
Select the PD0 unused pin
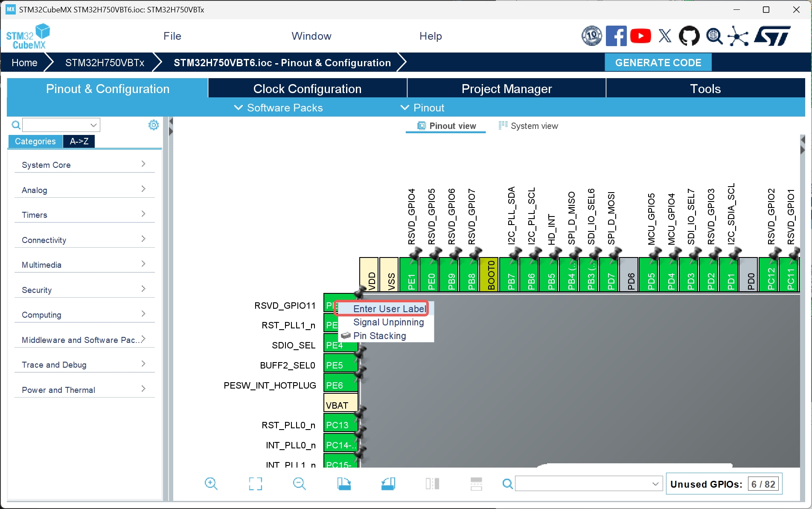(748, 275)
